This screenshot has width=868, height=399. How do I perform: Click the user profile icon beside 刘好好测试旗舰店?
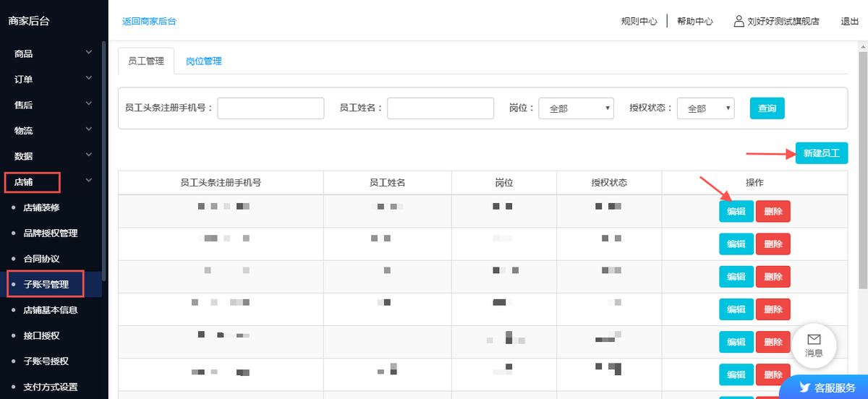739,22
